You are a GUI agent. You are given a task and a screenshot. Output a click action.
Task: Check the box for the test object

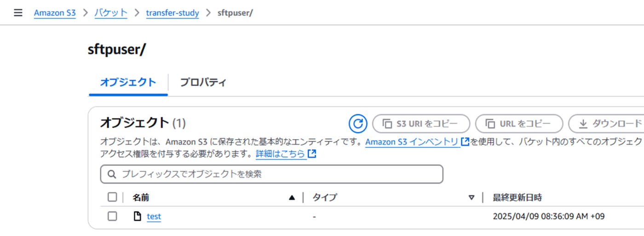pyautogui.click(x=112, y=216)
